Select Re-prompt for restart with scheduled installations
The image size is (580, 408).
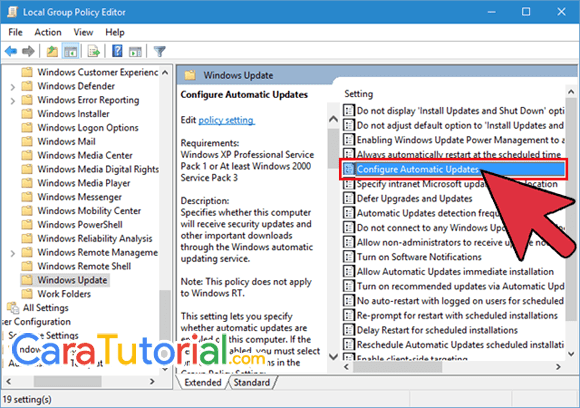click(x=453, y=316)
